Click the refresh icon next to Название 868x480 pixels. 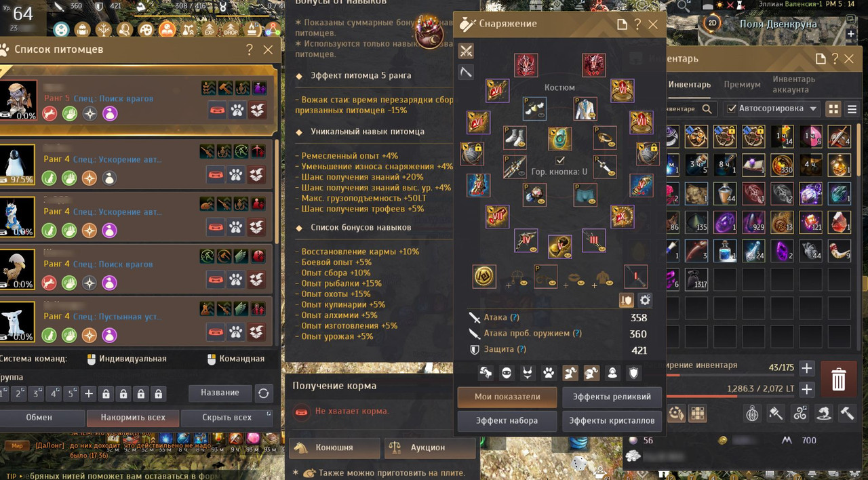(x=263, y=393)
